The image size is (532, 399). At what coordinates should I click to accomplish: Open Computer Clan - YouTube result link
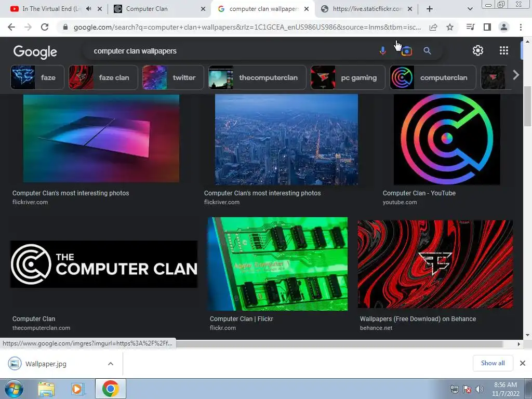(419, 193)
